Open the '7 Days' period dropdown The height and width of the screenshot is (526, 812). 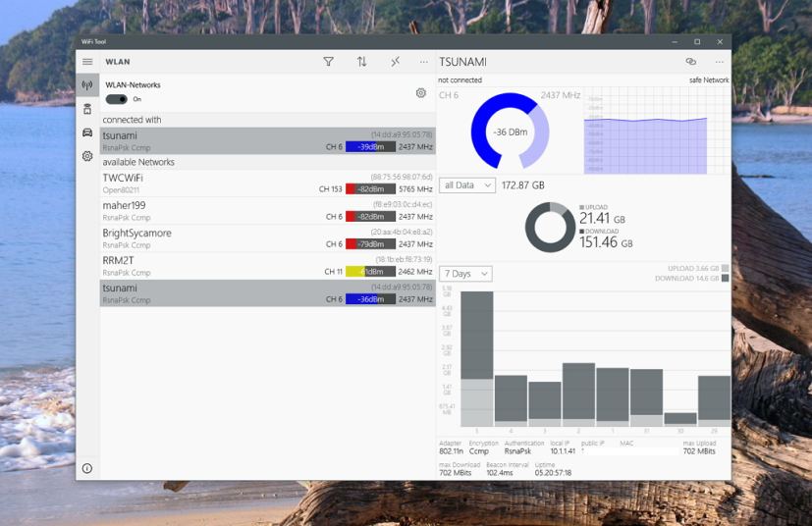465,274
